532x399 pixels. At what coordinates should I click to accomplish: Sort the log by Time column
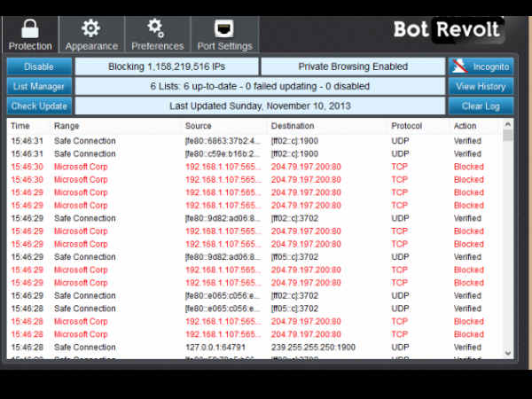(20, 126)
